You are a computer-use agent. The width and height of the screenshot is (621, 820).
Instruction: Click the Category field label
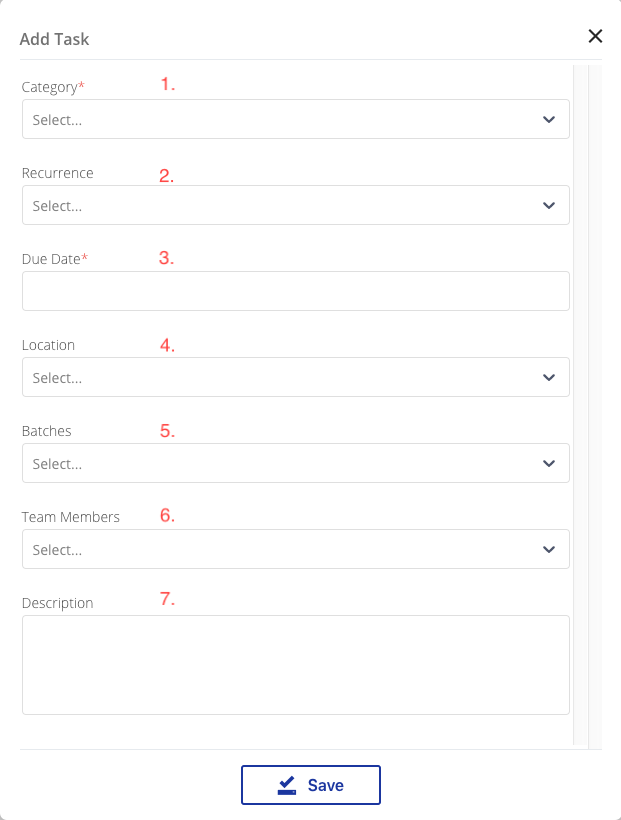click(53, 87)
